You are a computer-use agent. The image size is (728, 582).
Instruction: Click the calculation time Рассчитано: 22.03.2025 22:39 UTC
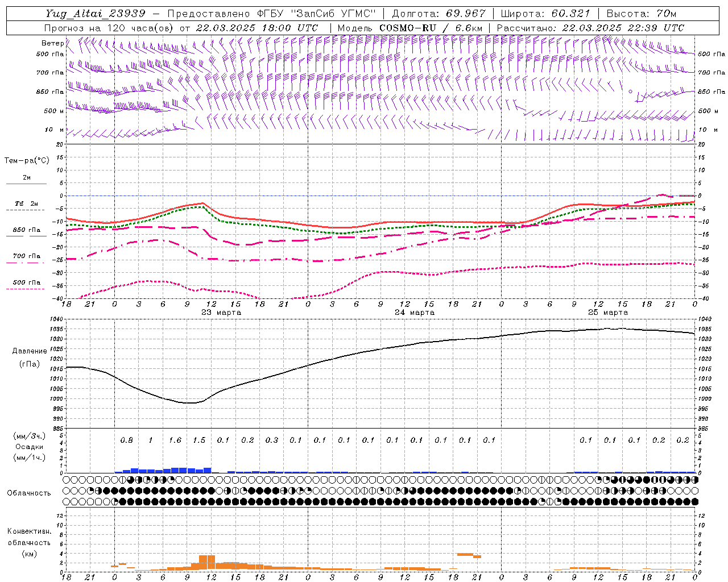(x=591, y=28)
